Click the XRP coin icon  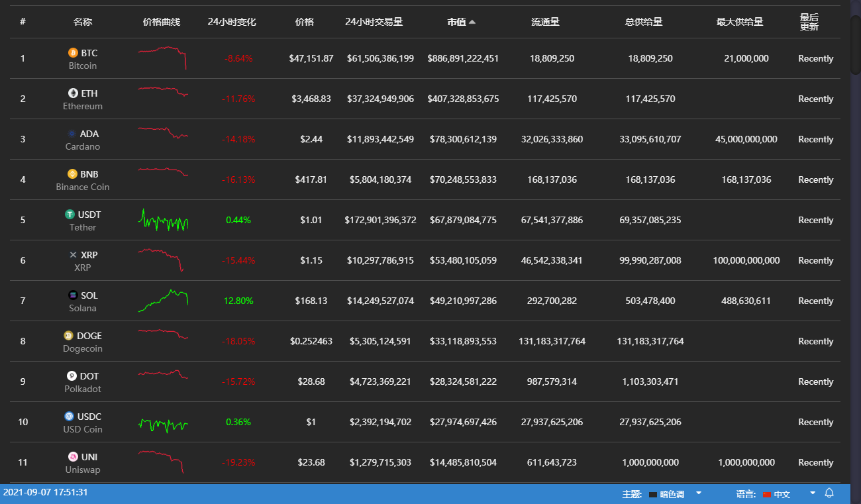73,255
